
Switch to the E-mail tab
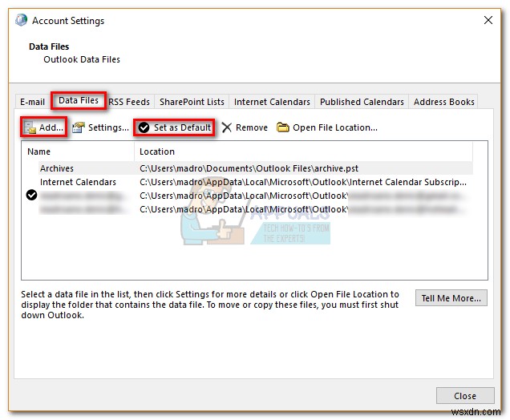coord(32,102)
